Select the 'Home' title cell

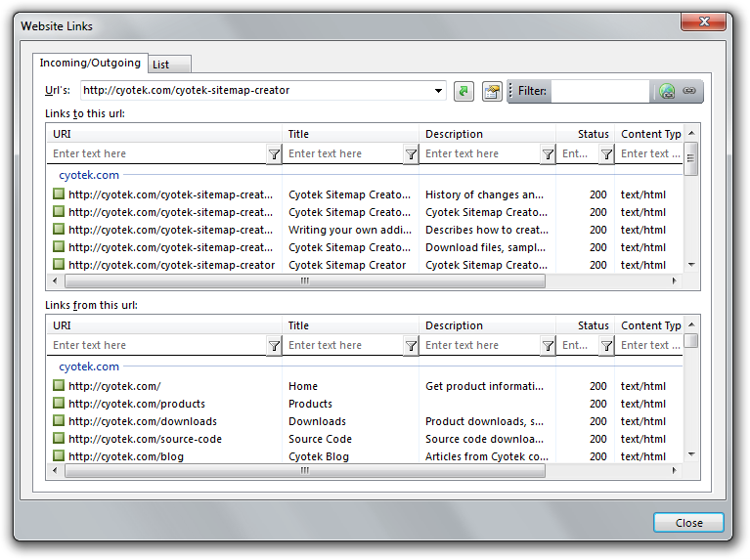click(x=303, y=386)
